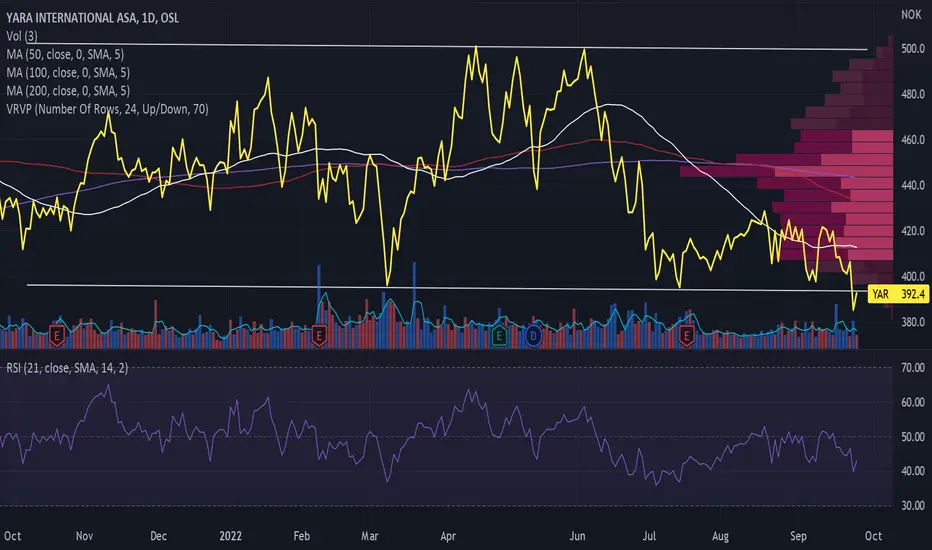Select the Vol (3) indicator legend
This screenshot has width=932, height=550.
(x=22, y=36)
